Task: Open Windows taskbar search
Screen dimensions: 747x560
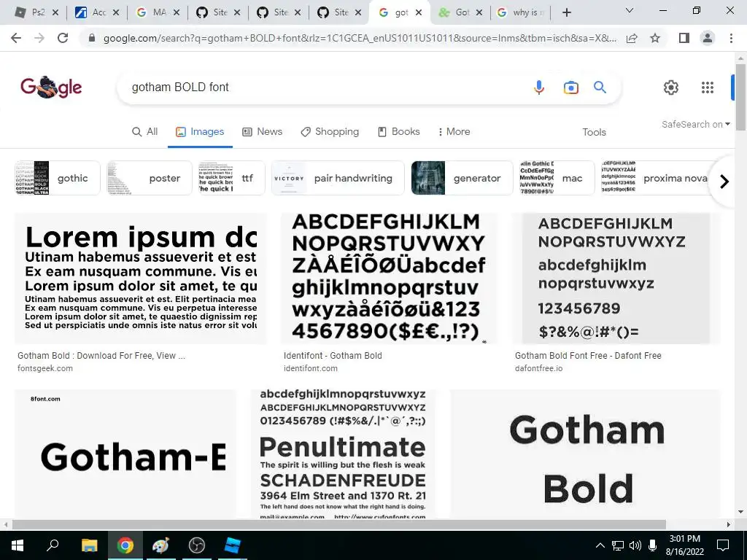Action: coord(53,545)
